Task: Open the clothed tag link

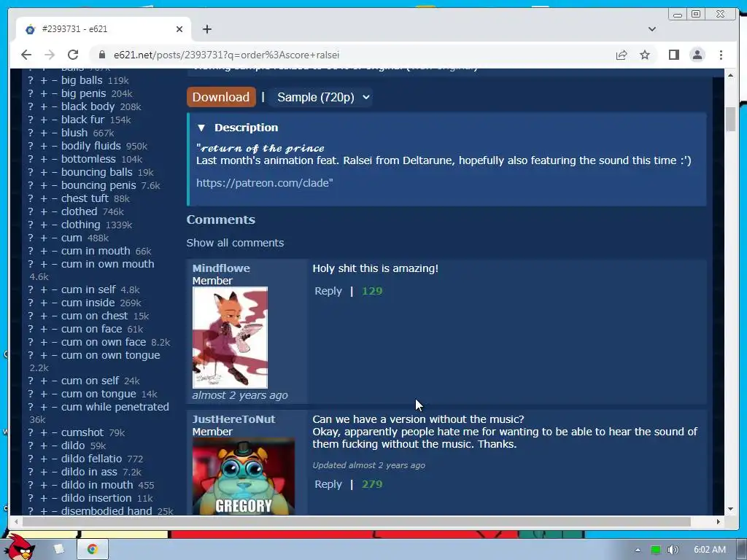Action: (x=79, y=211)
